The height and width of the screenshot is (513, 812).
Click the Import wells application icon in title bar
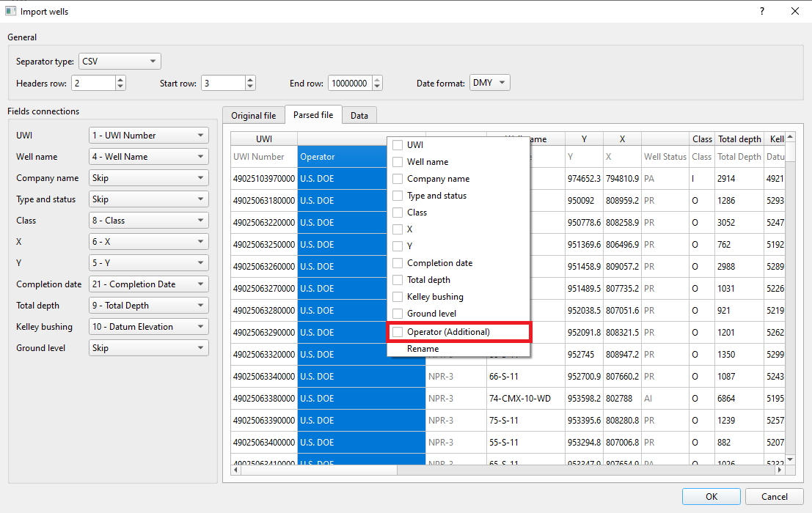[x=10, y=11]
